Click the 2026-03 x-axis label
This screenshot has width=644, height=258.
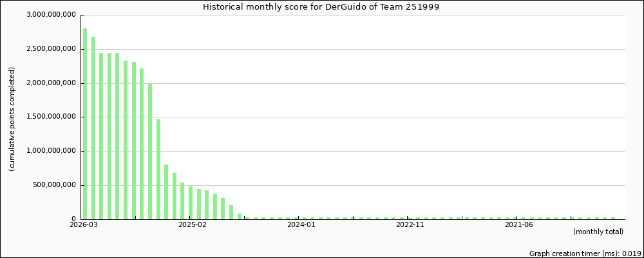pyautogui.click(x=84, y=224)
